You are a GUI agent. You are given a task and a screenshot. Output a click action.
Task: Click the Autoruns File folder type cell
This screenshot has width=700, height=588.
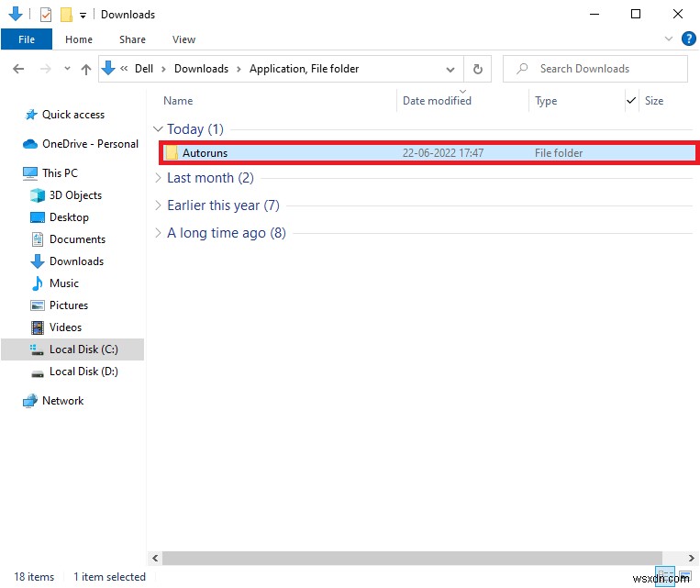coord(559,153)
